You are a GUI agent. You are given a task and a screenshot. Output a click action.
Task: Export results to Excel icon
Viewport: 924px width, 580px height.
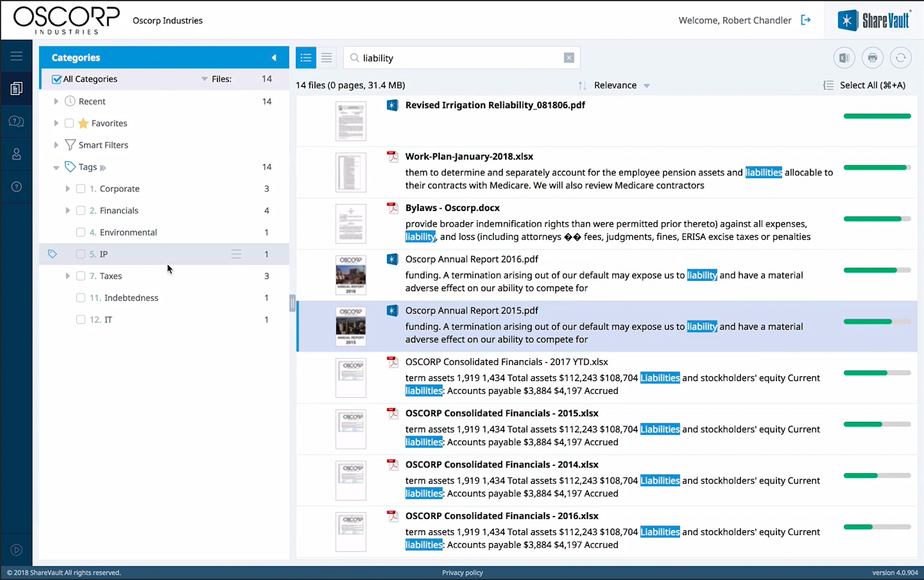click(x=844, y=58)
